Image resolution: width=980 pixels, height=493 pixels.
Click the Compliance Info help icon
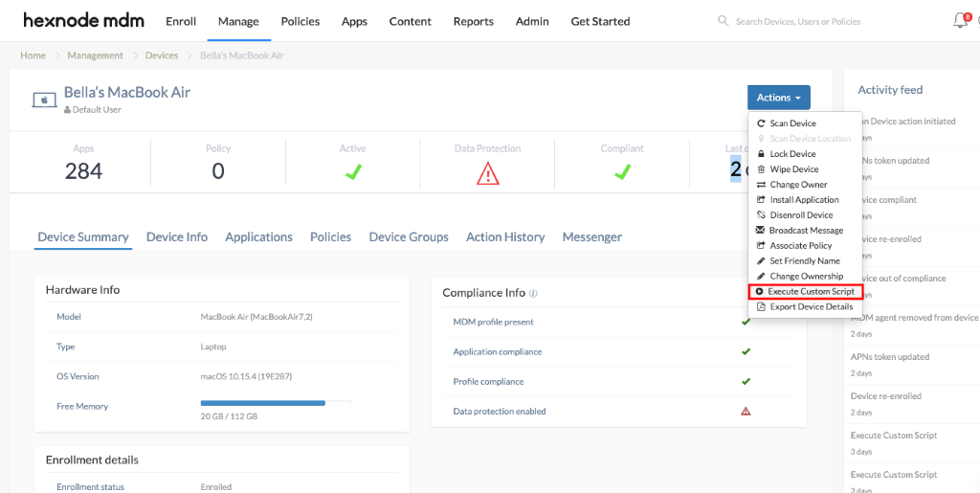pos(533,293)
